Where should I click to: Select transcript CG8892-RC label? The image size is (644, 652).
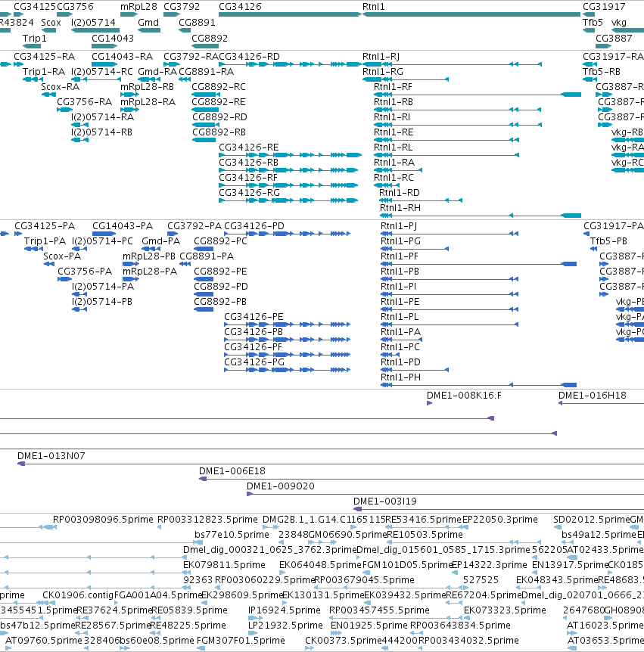(x=219, y=87)
